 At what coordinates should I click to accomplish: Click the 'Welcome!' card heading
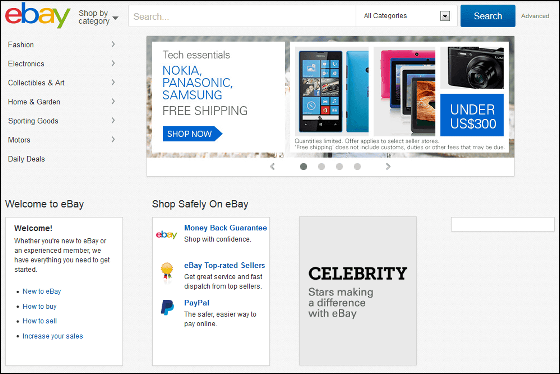click(33, 228)
